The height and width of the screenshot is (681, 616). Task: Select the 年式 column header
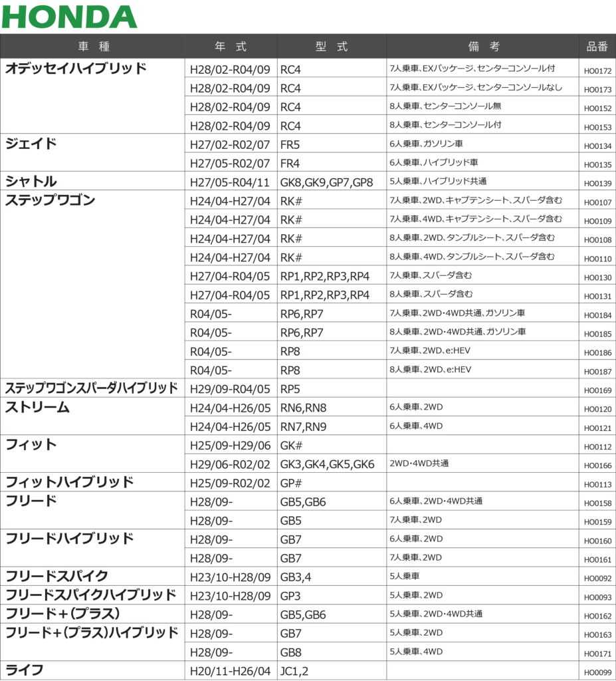(x=231, y=47)
